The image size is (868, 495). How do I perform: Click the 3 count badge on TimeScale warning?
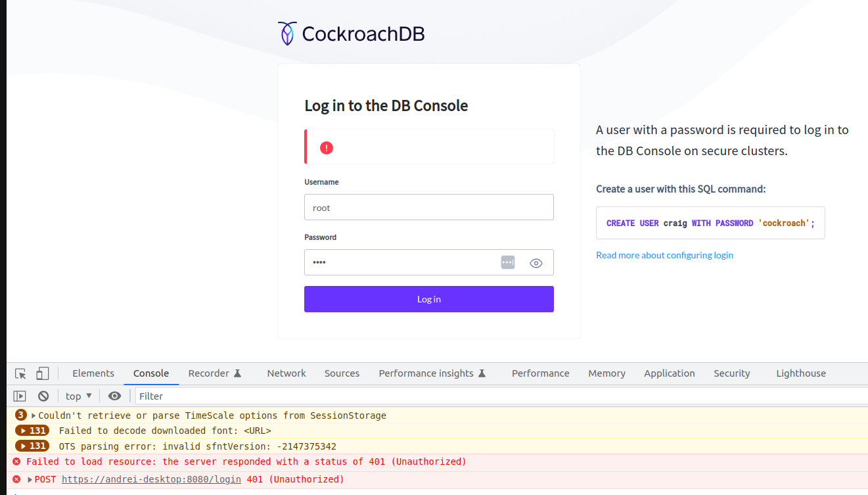(21, 415)
